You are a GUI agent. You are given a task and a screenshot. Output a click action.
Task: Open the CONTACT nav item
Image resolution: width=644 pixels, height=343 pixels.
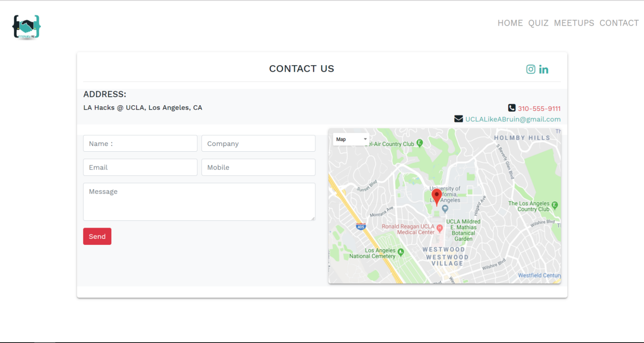tap(619, 23)
